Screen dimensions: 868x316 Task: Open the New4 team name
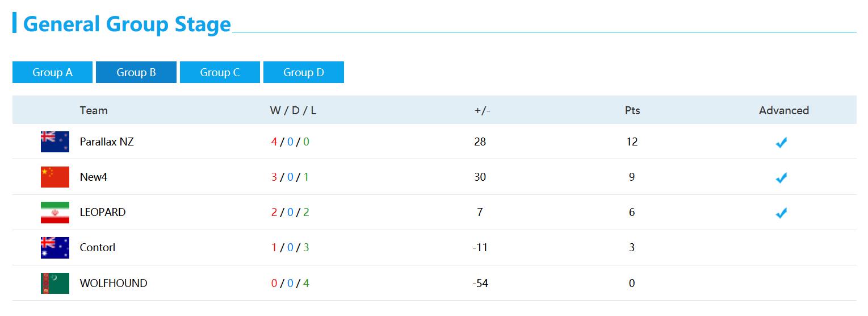[94, 177]
